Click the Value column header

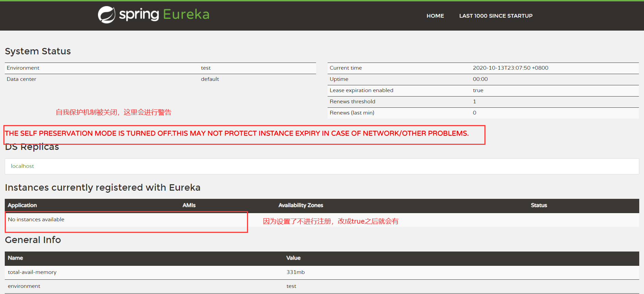[x=293, y=258]
